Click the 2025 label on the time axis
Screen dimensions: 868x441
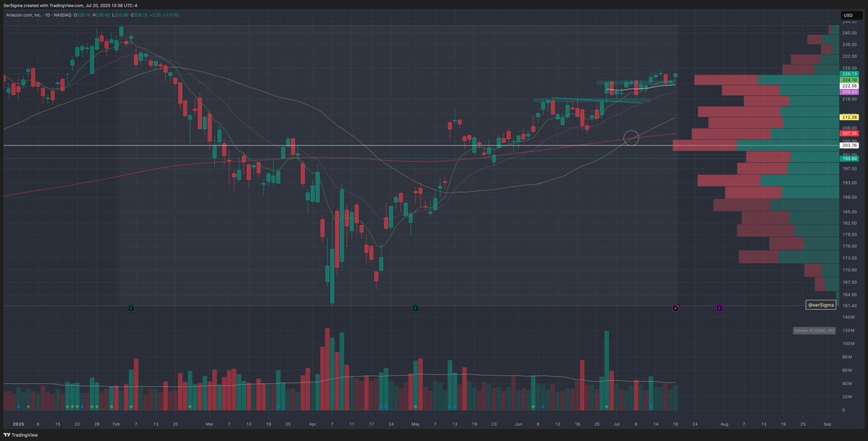pos(19,424)
